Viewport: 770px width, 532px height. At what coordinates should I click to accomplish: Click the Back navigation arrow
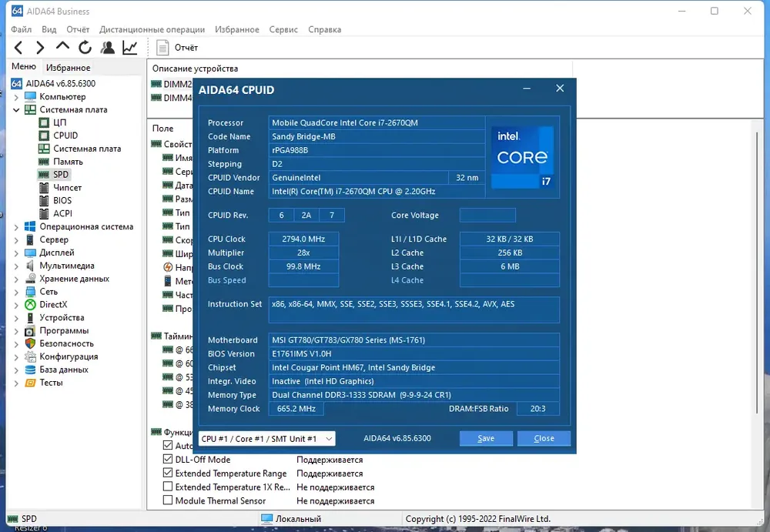point(18,48)
